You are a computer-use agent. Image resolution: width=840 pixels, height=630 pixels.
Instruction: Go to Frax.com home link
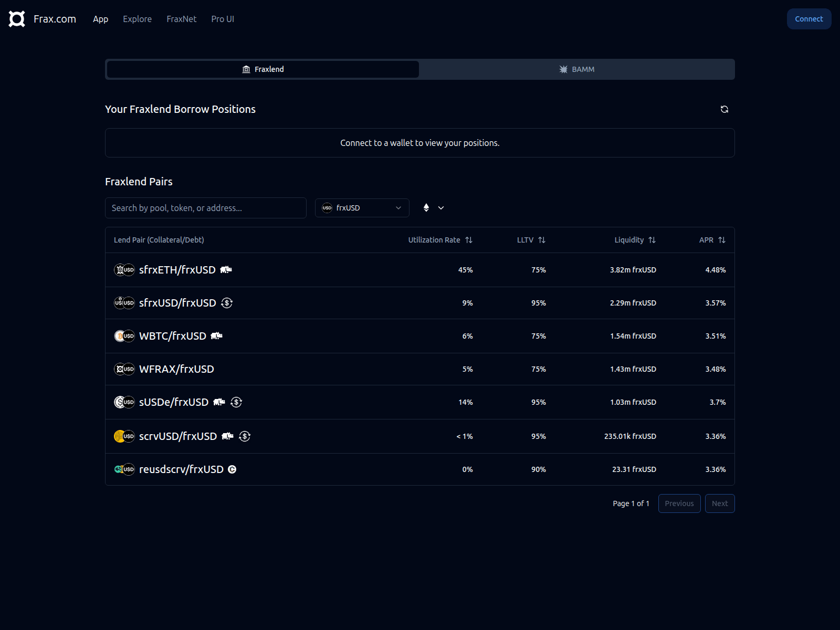click(x=55, y=19)
